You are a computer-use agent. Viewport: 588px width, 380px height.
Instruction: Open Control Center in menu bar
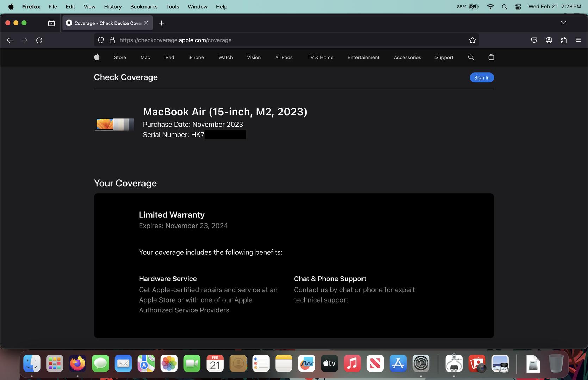point(518,7)
